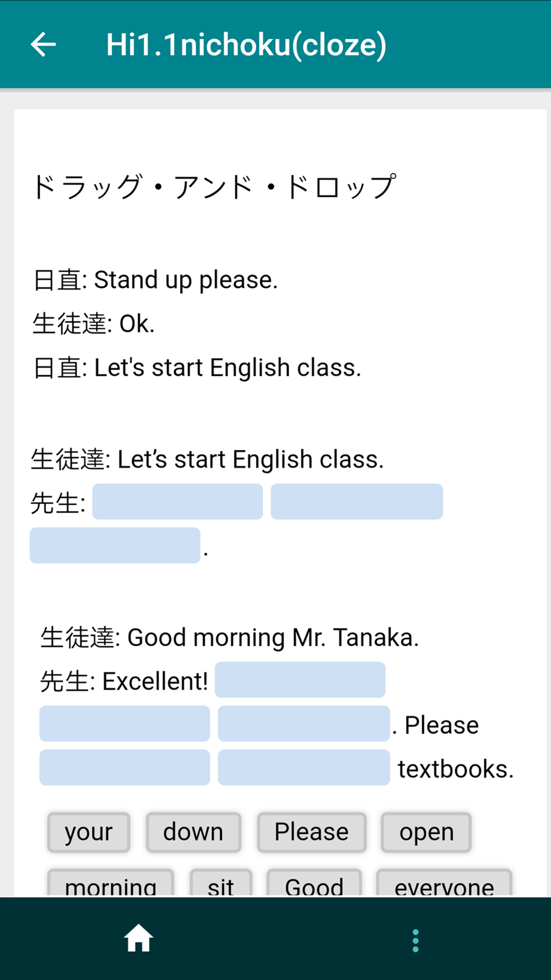The height and width of the screenshot is (980, 551).
Task: Select the "down" word tile
Action: point(193,832)
